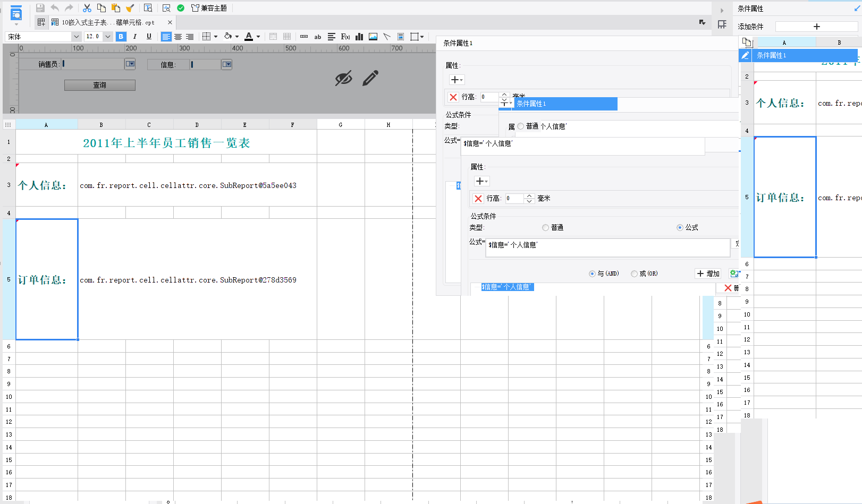Click the template grid tab icon
Viewport: 862px width, 504px height.
pyautogui.click(x=41, y=22)
